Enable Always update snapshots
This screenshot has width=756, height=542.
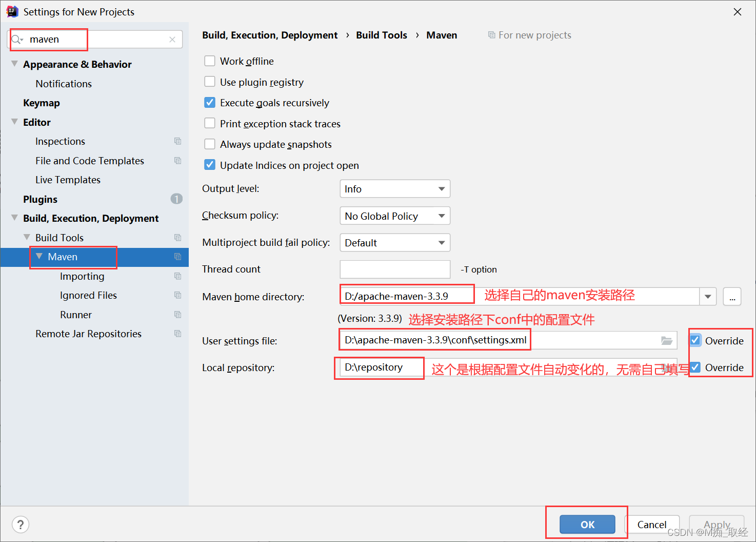click(x=210, y=144)
